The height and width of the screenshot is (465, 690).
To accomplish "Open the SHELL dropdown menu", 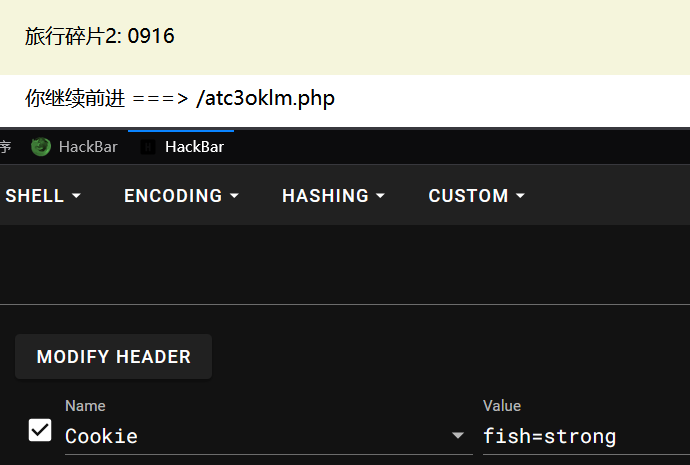I will (x=42, y=196).
